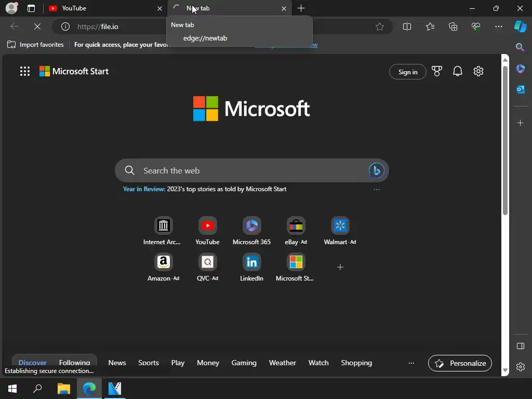
Task: Open Microsoft 365 quick link tile
Action: (251, 231)
